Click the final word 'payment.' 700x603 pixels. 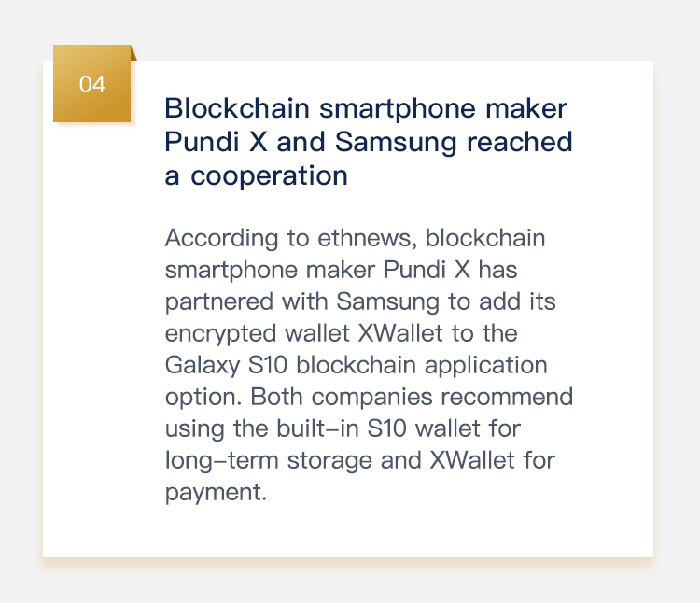click(216, 492)
